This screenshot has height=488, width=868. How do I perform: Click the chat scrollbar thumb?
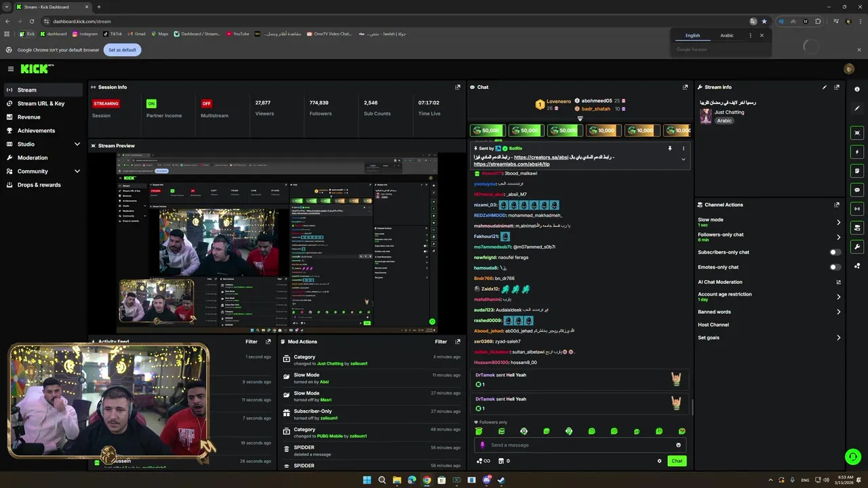point(692,407)
